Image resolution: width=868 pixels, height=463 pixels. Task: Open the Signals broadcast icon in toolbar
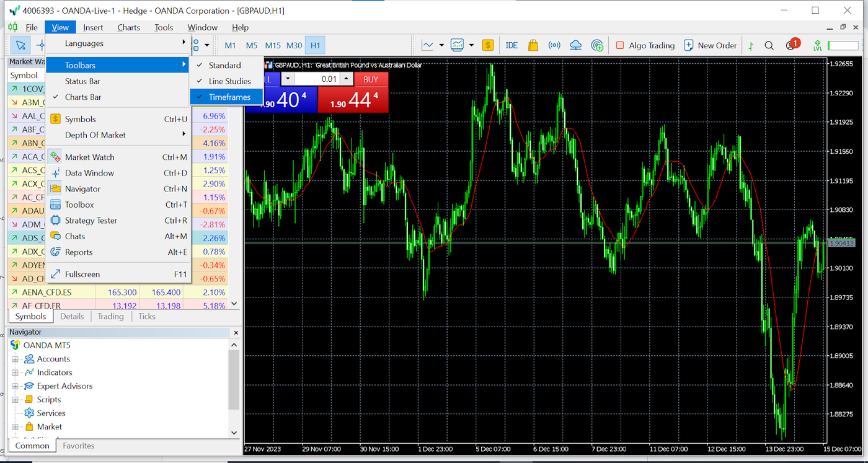click(554, 45)
